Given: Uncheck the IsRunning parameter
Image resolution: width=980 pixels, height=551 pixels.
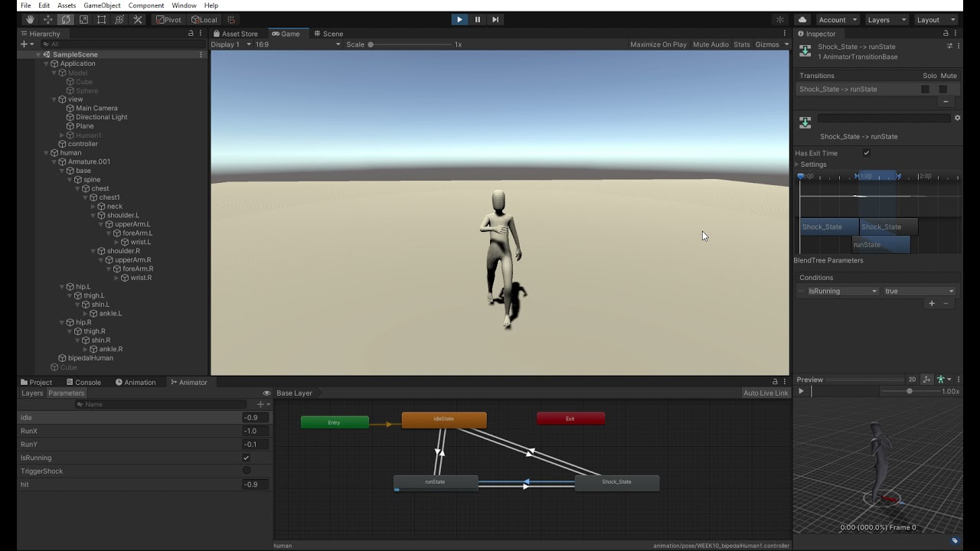Looking at the screenshot, I should pos(246,458).
